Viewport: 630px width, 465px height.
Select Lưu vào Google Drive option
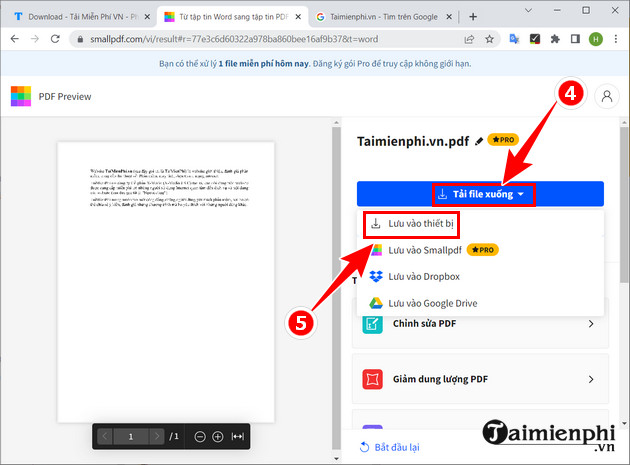[480, 303]
